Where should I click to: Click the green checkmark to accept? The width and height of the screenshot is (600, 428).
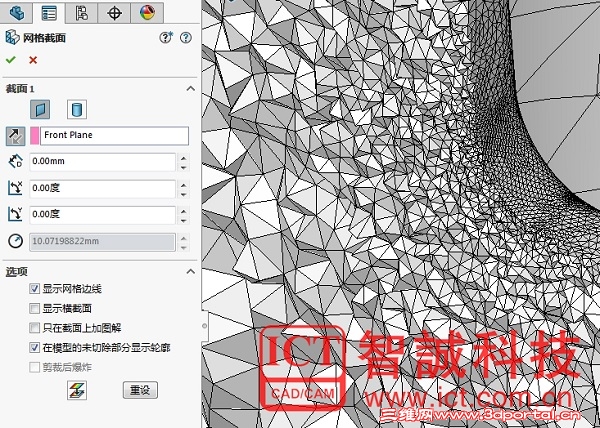(x=11, y=60)
